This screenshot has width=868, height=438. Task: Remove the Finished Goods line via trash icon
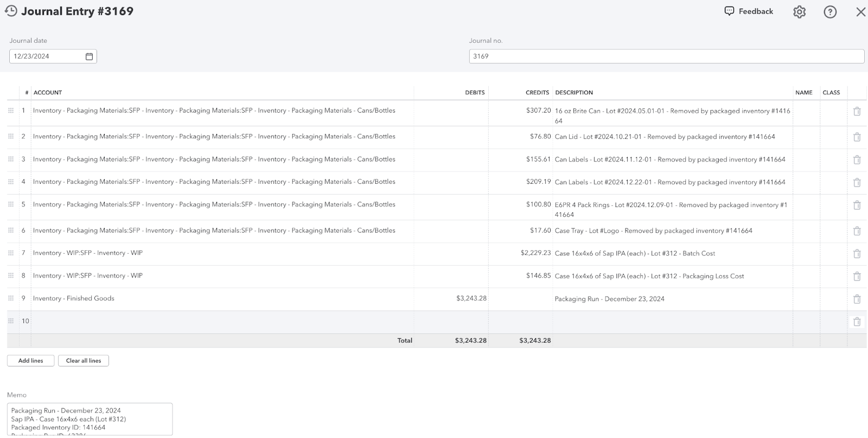[x=857, y=299]
